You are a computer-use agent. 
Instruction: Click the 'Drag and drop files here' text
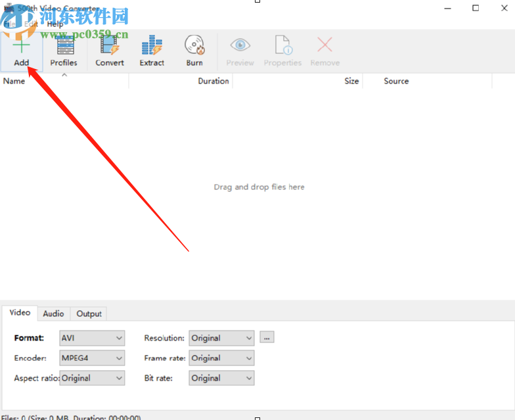259,187
